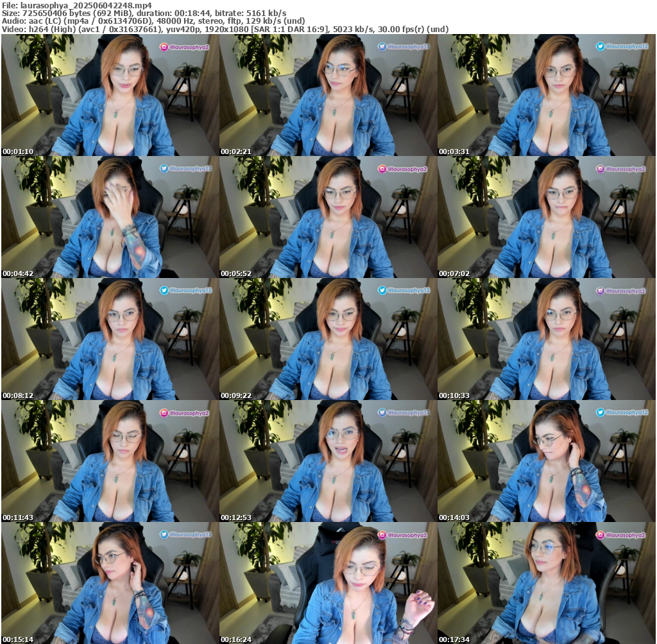The height and width of the screenshot is (644, 657).
Task: Click the file name line in header
Action: (77, 5)
